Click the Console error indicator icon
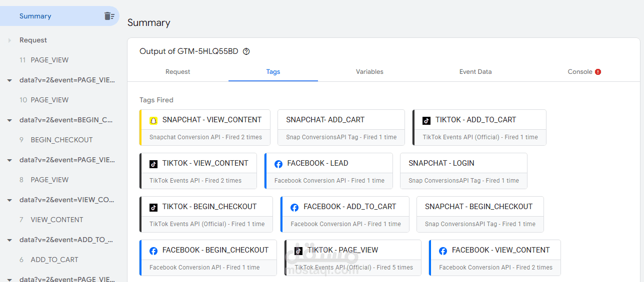The width and height of the screenshot is (644, 282). [x=598, y=72]
